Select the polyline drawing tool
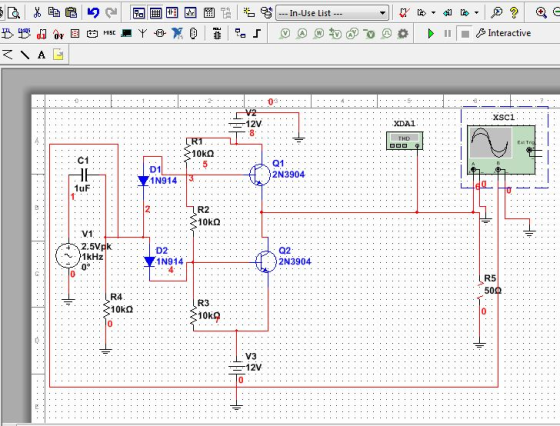 tap(7, 55)
